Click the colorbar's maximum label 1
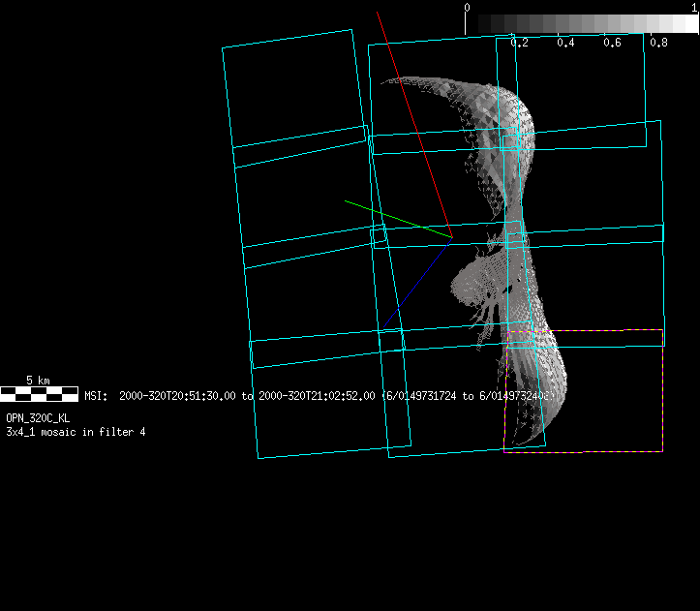The width and height of the screenshot is (700, 611). tap(695, 7)
